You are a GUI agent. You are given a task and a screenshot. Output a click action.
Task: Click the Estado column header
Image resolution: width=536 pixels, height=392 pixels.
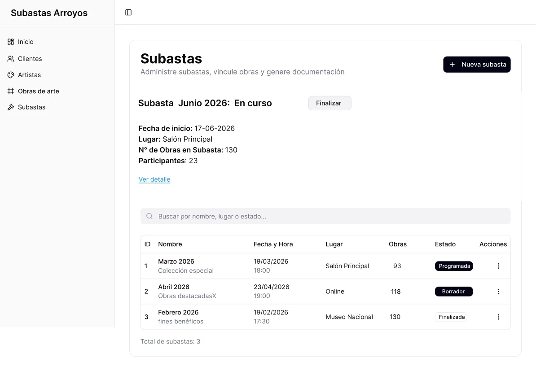(445, 244)
